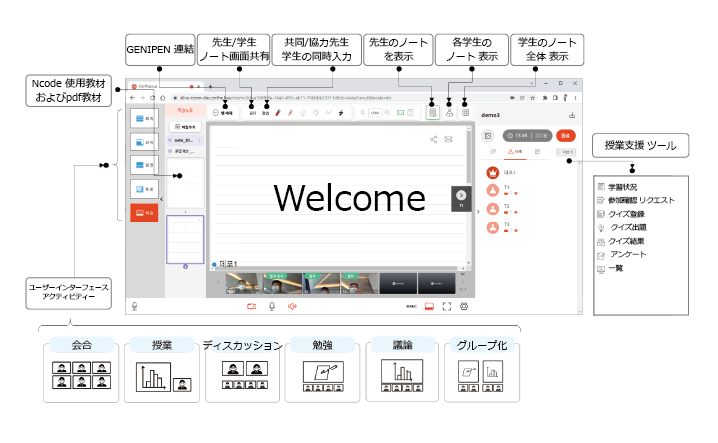Select the highlighted page thumbnail in notes panel
This screenshot has height=443, width=718.
(186, 238)
